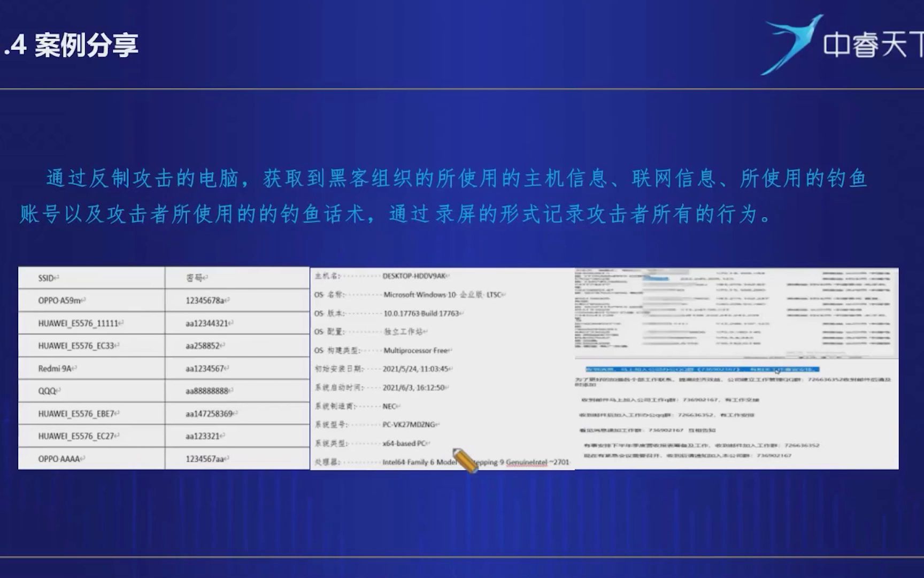Click the 密码 column header cell
Screen dimensions: 924x578
237,278
